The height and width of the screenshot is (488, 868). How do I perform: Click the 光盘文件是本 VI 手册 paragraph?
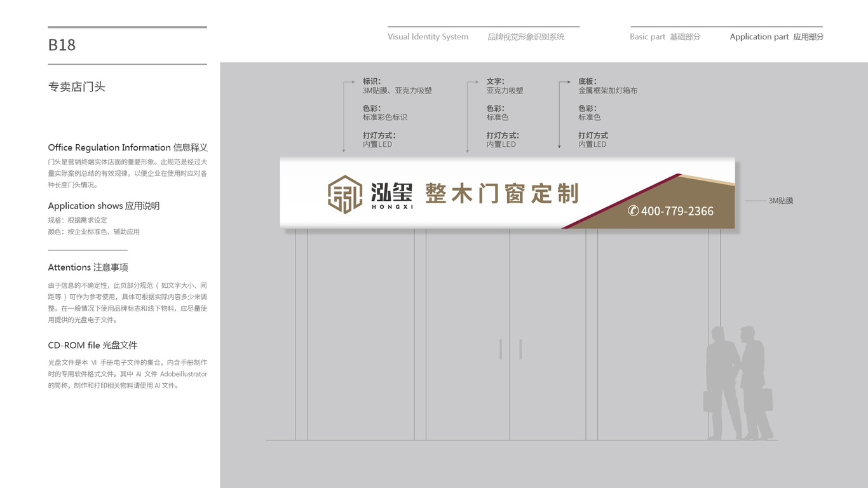pos(128,374)
